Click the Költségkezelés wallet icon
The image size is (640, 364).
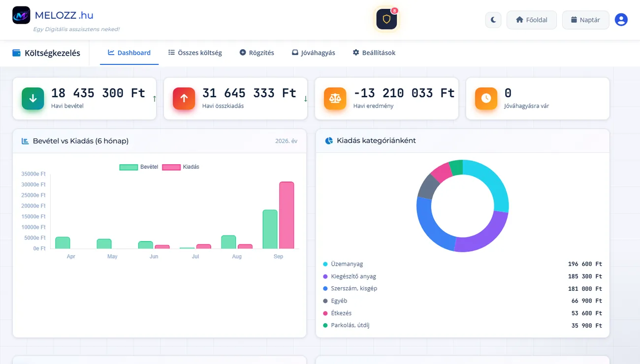point(16,53)
